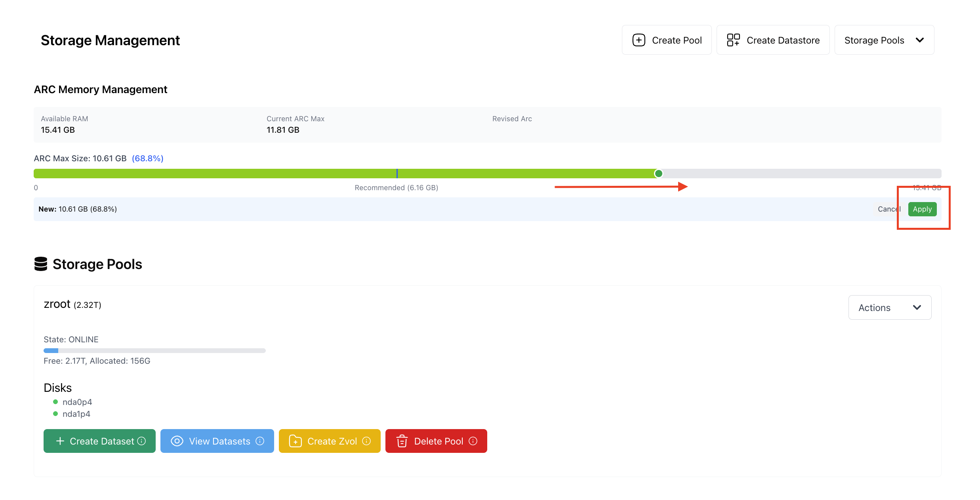Image resolution: width=980 pixels, height=500 pixels.
Task: Click the Delete Pool button
Action: pos(436,441)
